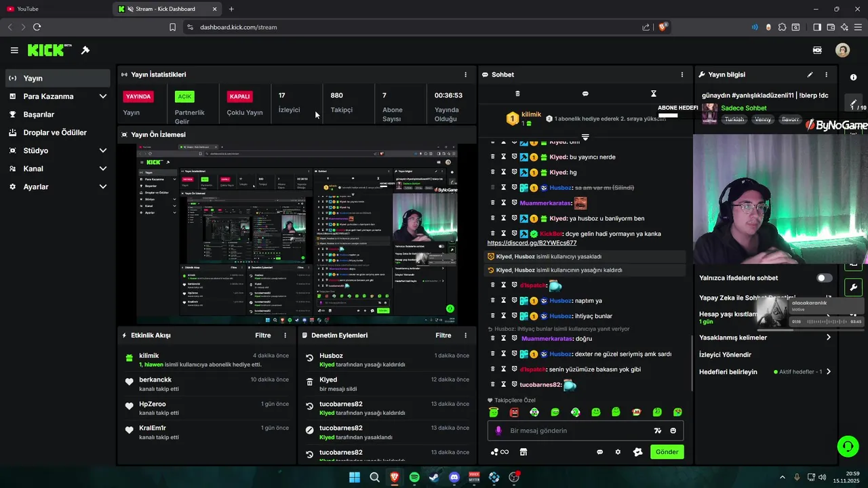Click the info icon on right sidebar
This screenshot has height=488, width=868.
coord(853,77)
